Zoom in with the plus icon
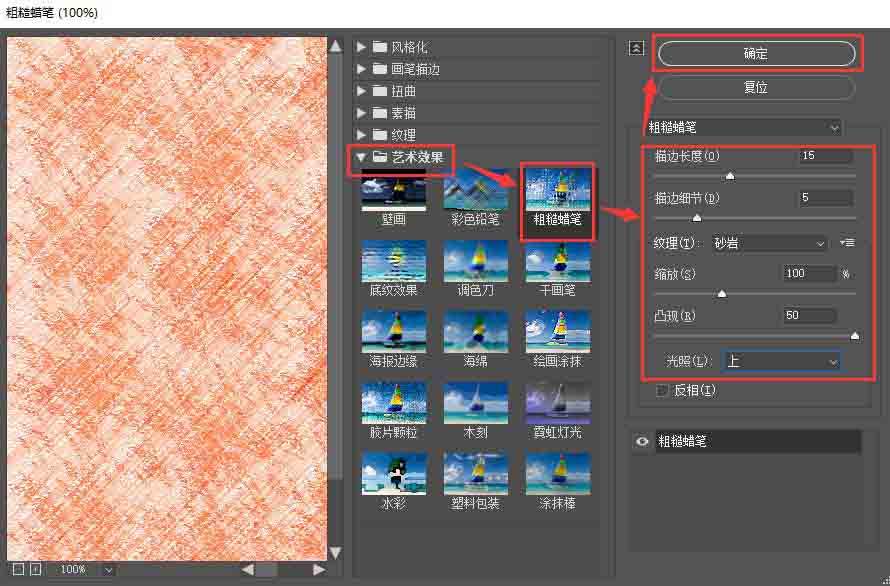890x586 pixels. 36,569
